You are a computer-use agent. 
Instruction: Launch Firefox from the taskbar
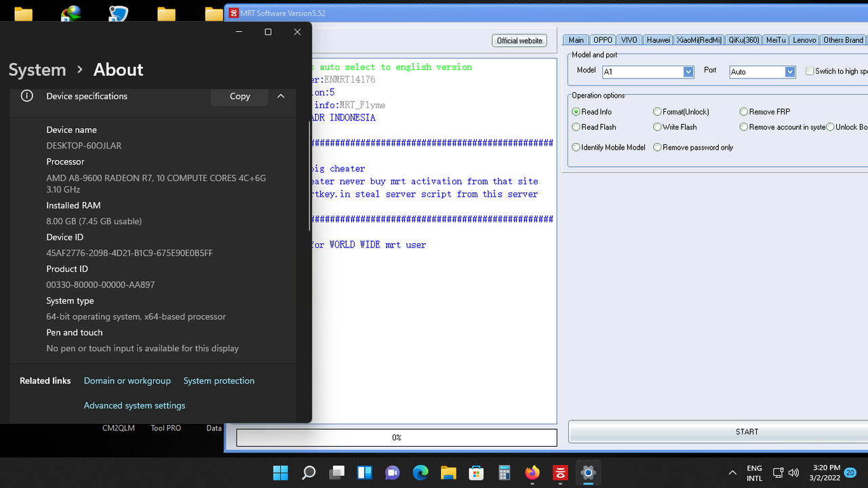pyautogui.click(x=532, y=472)
